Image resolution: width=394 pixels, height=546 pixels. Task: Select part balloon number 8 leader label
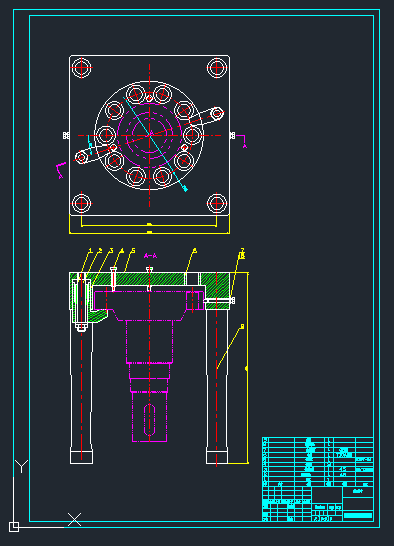click(242, 326)
